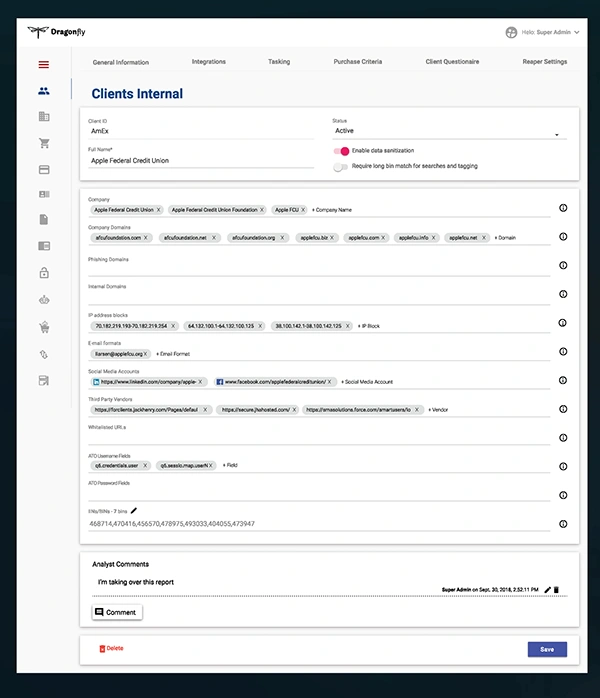Switch to Client Questionaire tab
Viewport: 600px width, 698px height.
[452, 61]
